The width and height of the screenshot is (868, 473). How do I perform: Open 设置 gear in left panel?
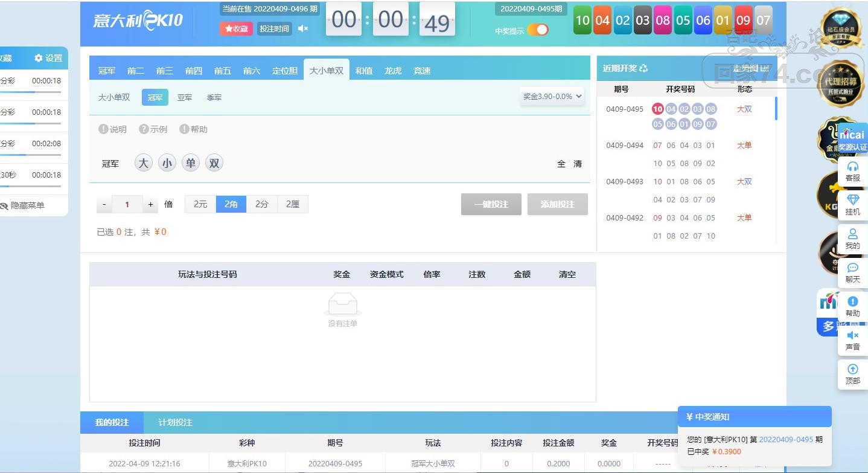point(48,58)
